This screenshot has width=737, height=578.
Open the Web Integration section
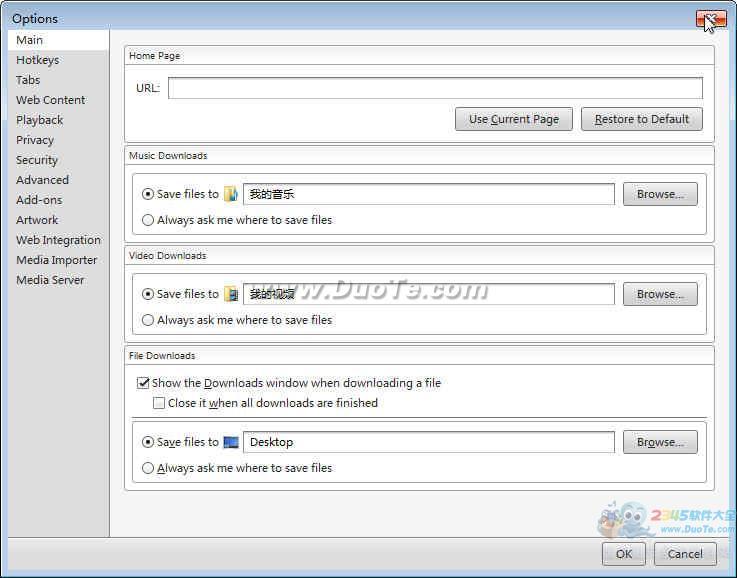tap(58, 240)
